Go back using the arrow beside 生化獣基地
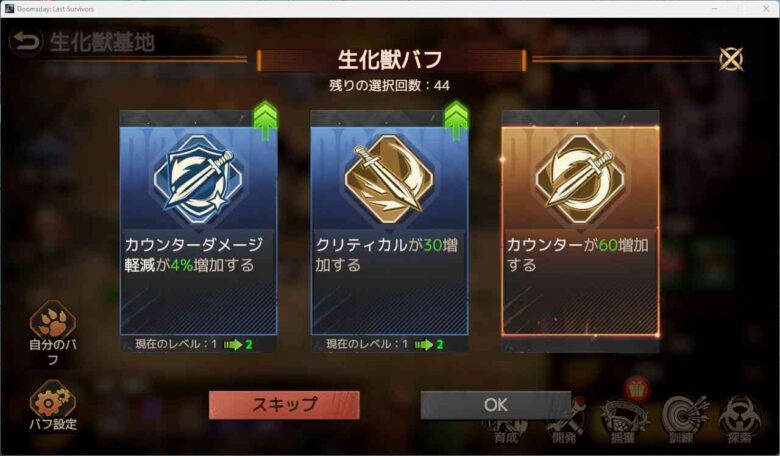 tap(25, 42)
